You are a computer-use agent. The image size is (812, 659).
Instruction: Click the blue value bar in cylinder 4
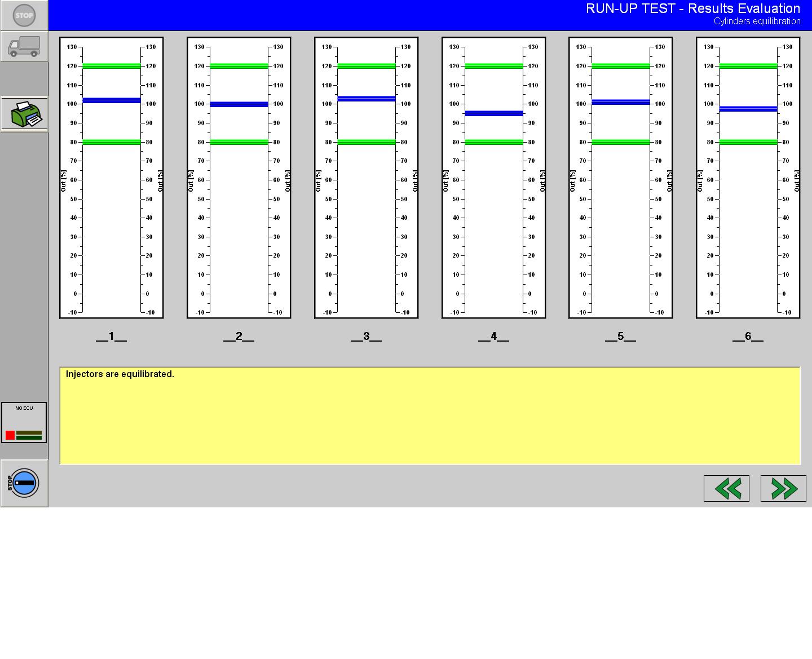coord(494,113)
